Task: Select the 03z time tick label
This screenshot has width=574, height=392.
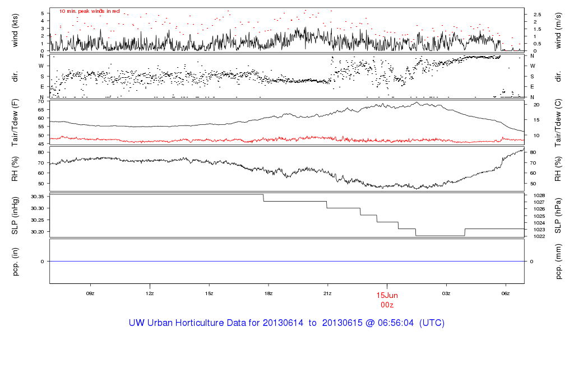Action: (x=446, y=293)
